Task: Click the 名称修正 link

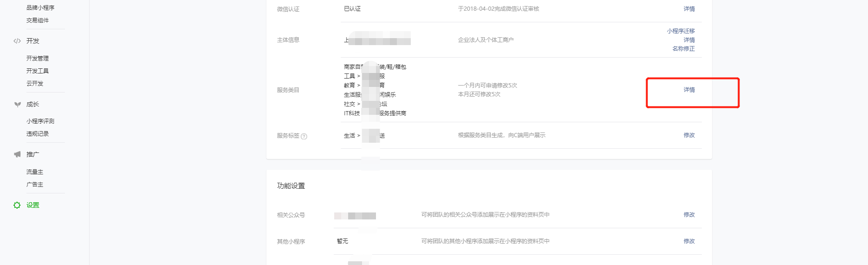Action: click(683, 49)
